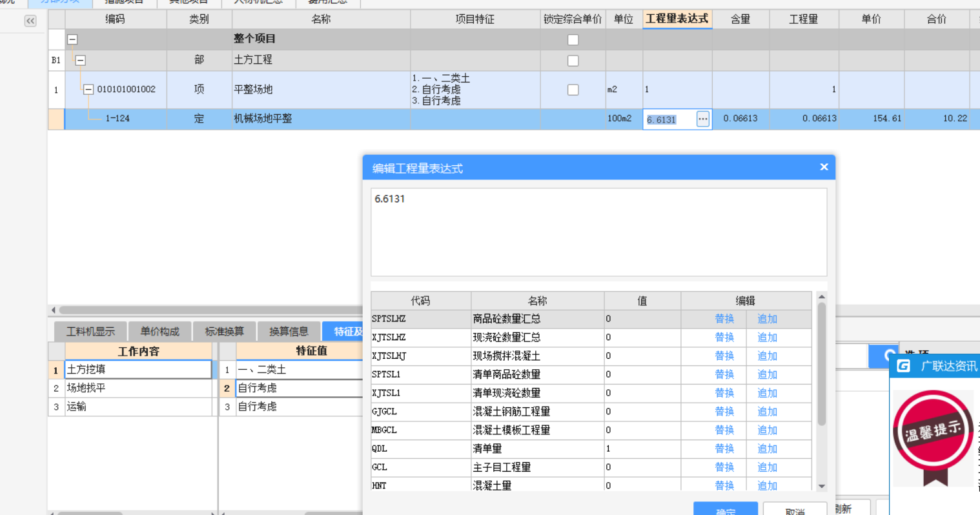
Task: Click 追加 for MBGCL row
Action: coord(767,430)
